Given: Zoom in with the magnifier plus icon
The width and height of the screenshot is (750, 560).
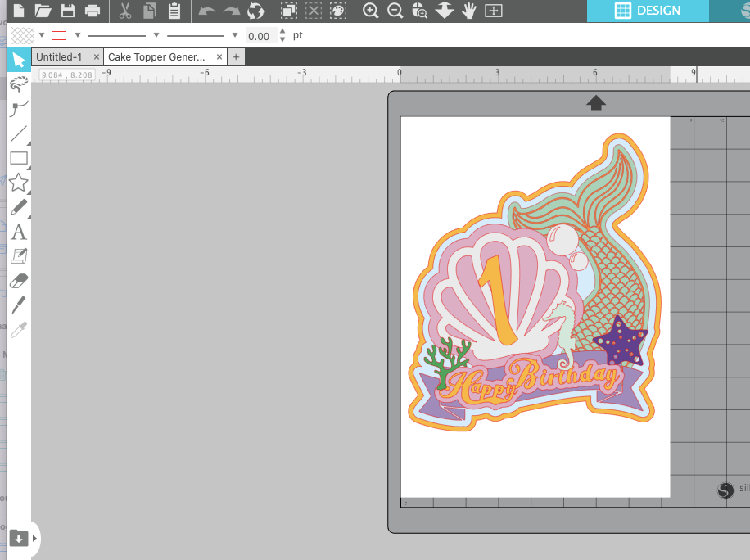Looking at the screenshot, I should click(371, 11).
